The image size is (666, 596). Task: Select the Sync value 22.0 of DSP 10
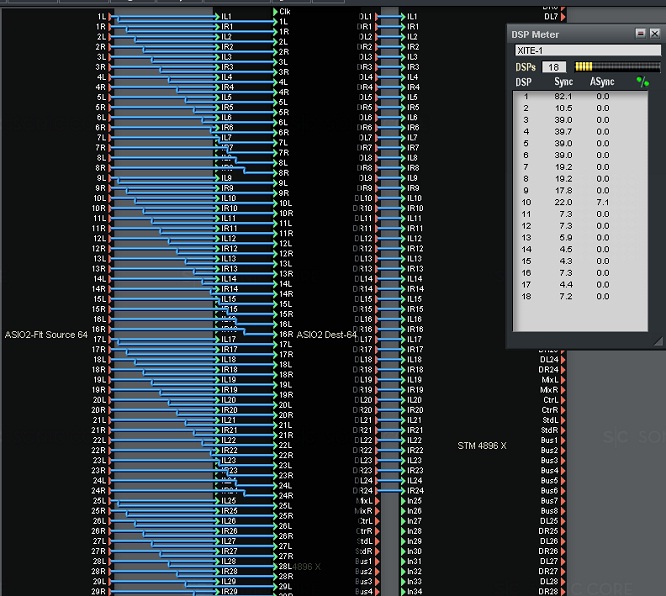tap(563, 202)
